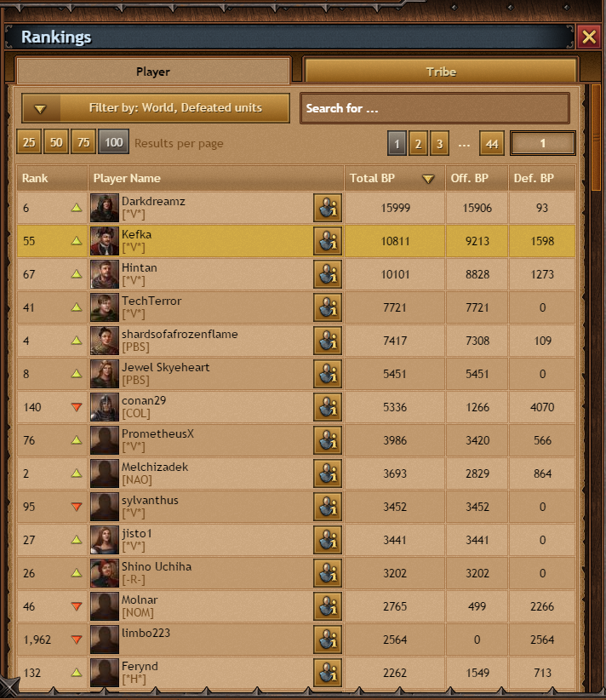Set 75 results per page
This screenshot has height=700, width=606.
click(x=83, y=142)
